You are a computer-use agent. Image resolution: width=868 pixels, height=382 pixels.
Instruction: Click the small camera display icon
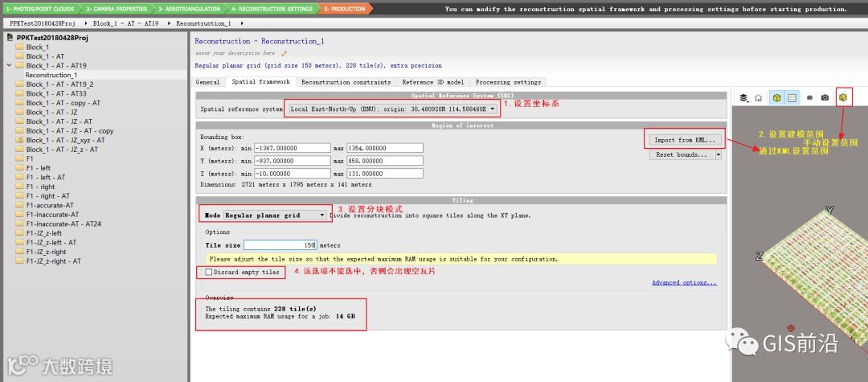coord(809,97)
